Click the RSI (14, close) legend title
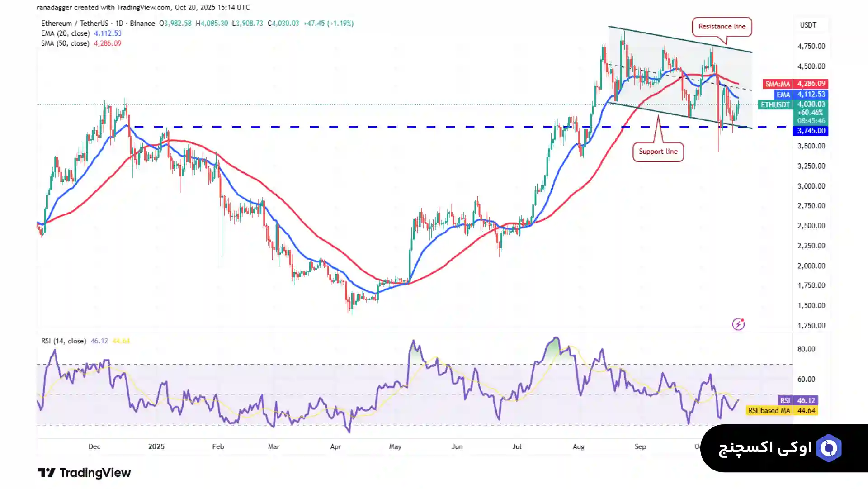Image resolution: width=868 pixels, height=489 pixels. (x=63, y=341)
